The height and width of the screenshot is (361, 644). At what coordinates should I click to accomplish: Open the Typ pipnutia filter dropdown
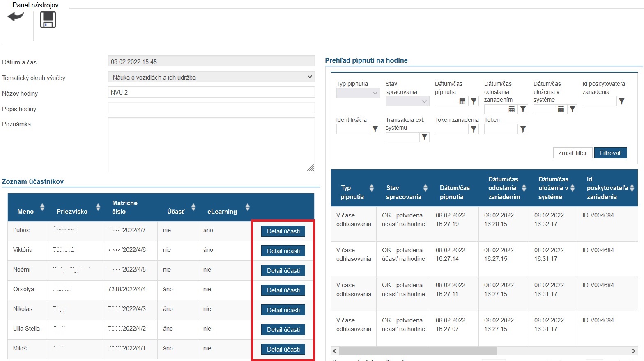[x=358, y=93]
